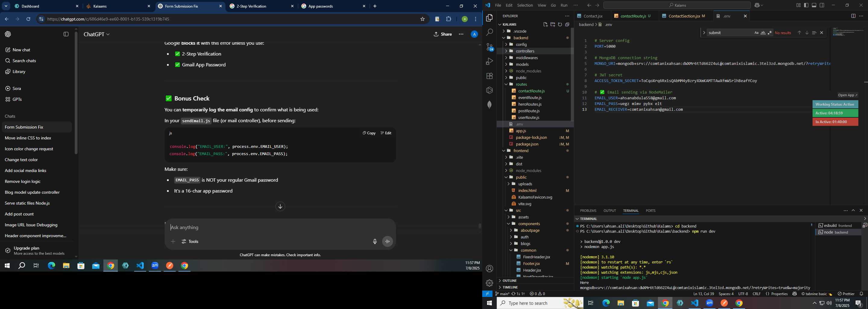Screen dimensions: 868x309
Task: Add attachment with the plus icon
Action: click(x=173, y=241)
